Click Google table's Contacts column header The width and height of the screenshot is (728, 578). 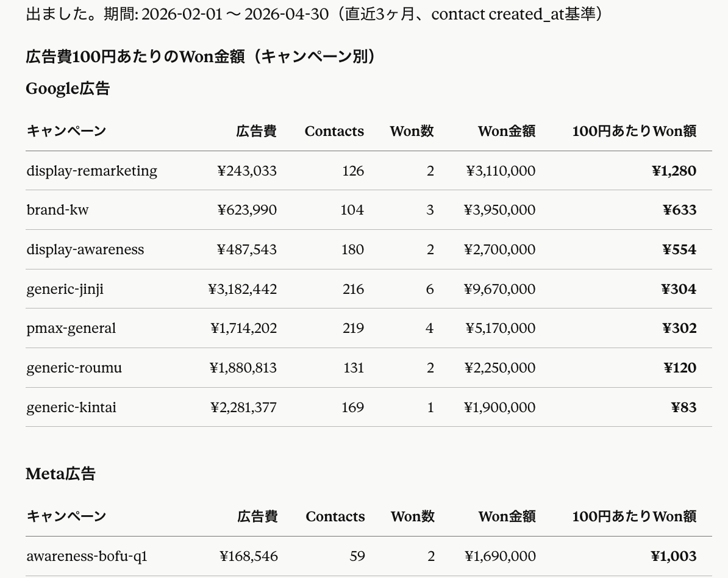point(334,131)
